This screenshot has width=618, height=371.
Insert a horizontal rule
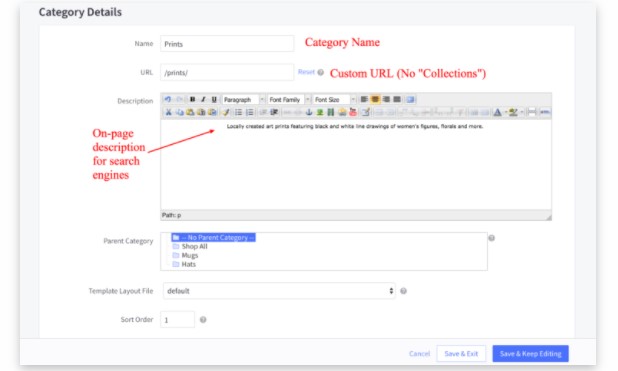pos(532,112)
